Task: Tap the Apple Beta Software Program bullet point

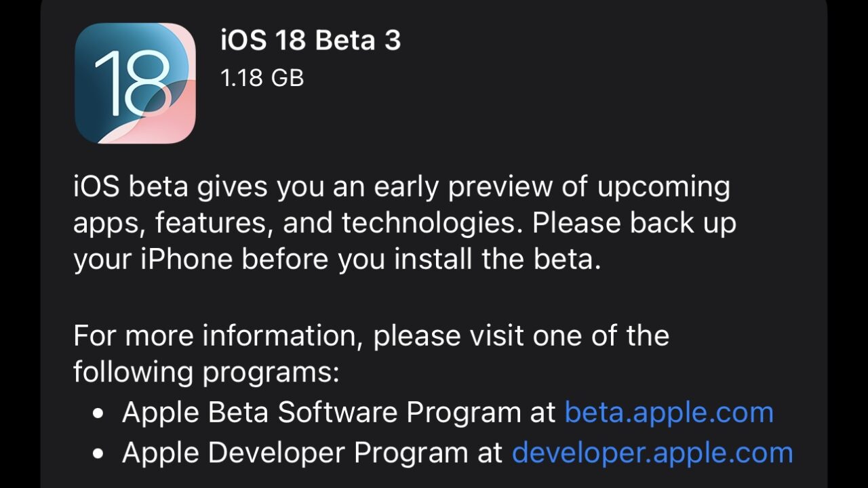Action: pyautogui.click(x=100, y=411)
